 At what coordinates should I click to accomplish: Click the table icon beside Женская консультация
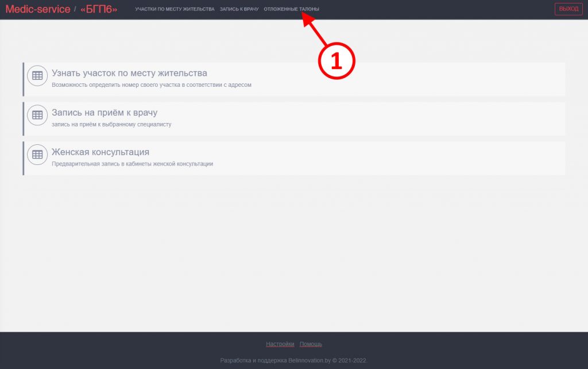pyautogui.click(x=37, y=155)
